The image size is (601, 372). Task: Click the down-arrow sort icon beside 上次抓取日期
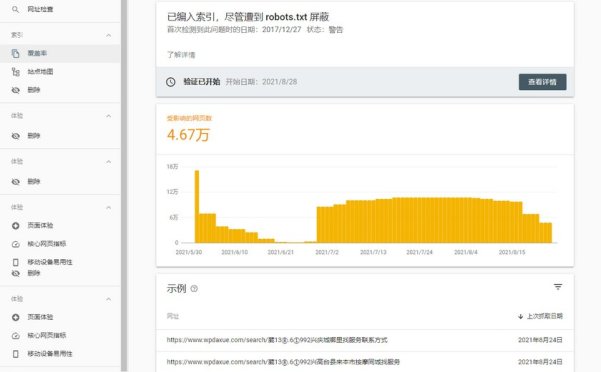[520, 316]
